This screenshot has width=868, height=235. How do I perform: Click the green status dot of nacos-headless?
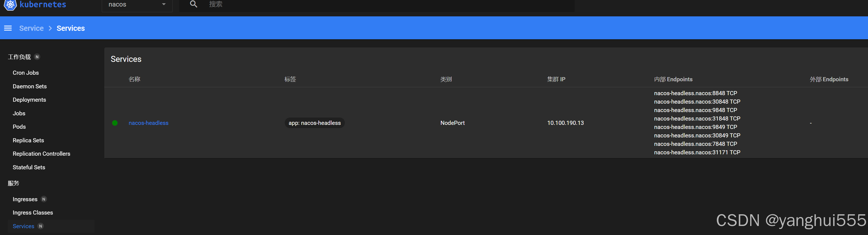click(x=115, y=123)
